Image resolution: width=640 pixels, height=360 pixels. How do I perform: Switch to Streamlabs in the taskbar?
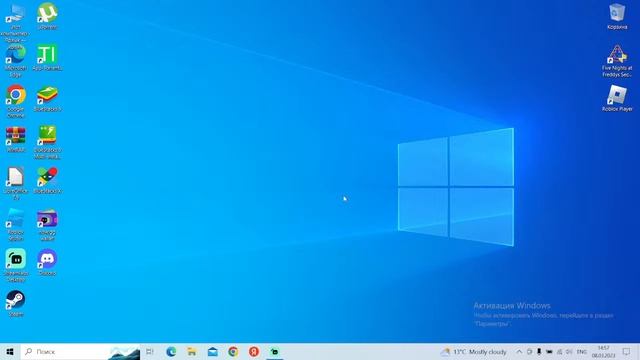(x=275, y=351)
